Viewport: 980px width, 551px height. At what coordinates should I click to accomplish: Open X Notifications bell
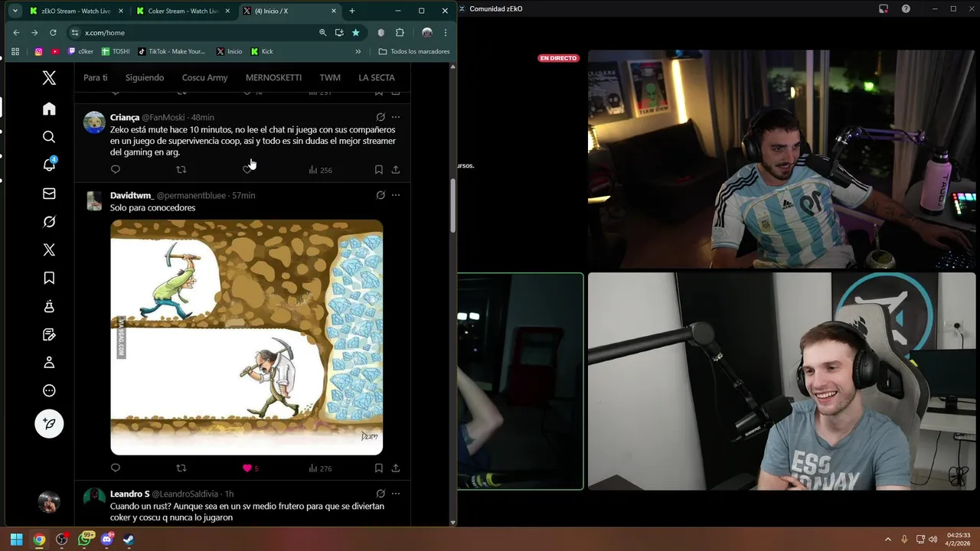point(49,165)
